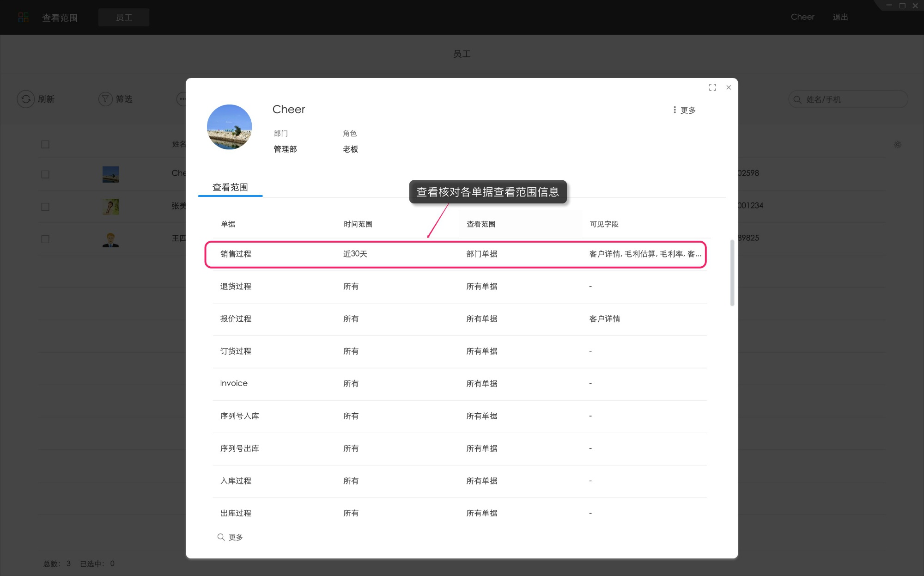This screenshot has width=924, height=576.
Task: Click the magnifier icon in the search box
Action: coord(797,99)
